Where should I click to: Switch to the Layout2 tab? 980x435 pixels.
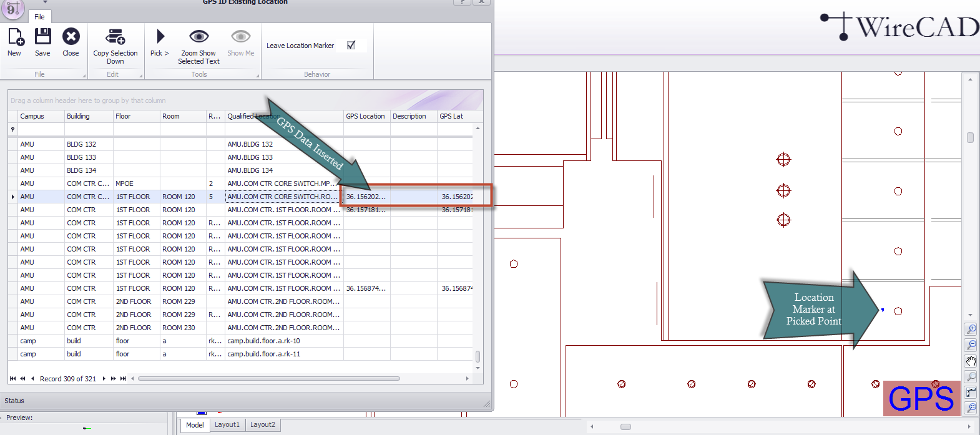[263, 425]
